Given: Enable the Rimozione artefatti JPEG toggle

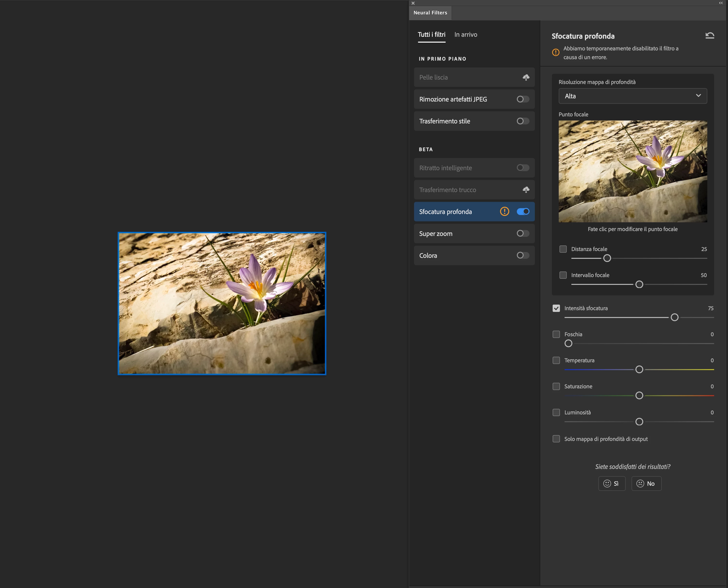Looking at the screenshot, I should click(x=523, y=99).
